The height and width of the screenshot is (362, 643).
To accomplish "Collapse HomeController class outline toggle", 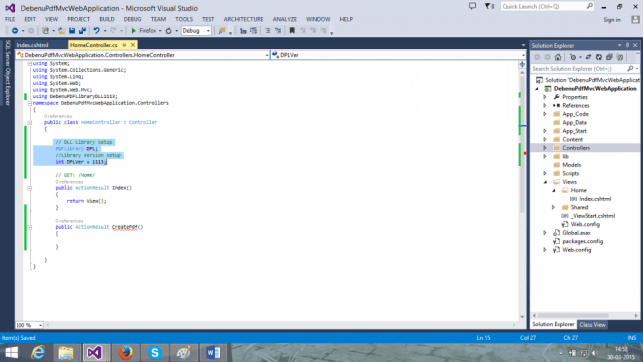I will tap(30, 122).
